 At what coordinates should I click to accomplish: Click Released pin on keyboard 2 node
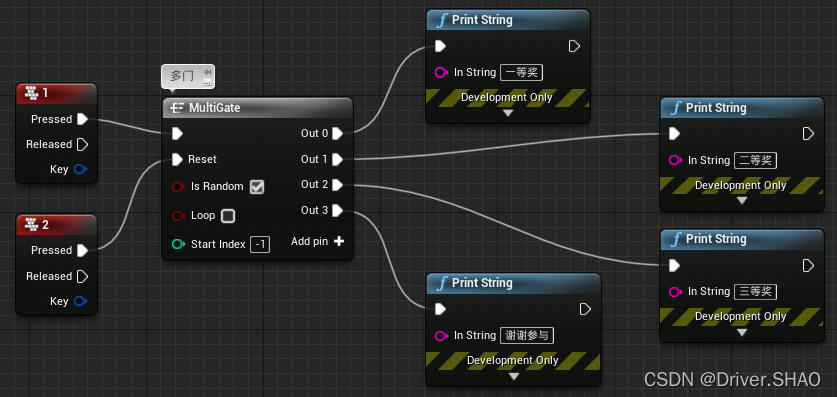coord(82,276)
